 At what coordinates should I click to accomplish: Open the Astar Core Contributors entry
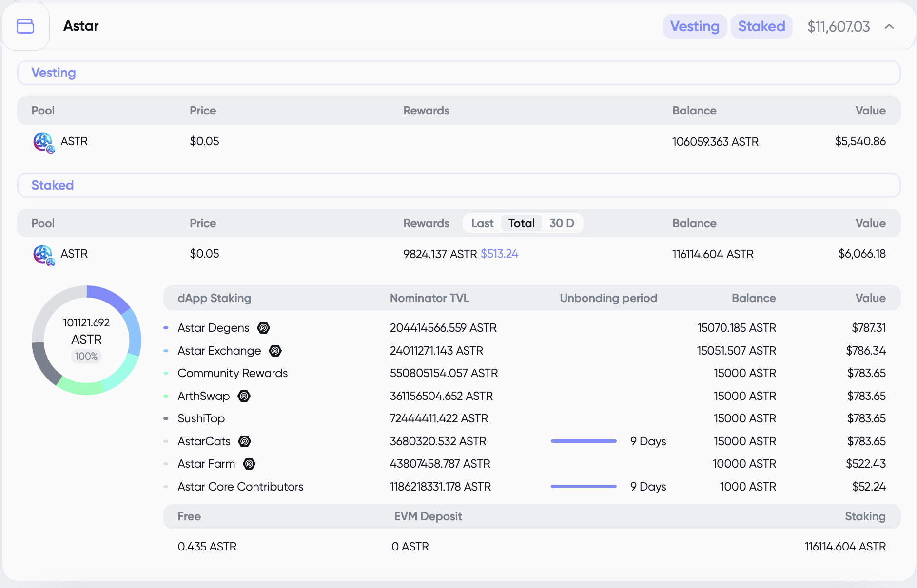pyautogui.click(x=240, y=486)
